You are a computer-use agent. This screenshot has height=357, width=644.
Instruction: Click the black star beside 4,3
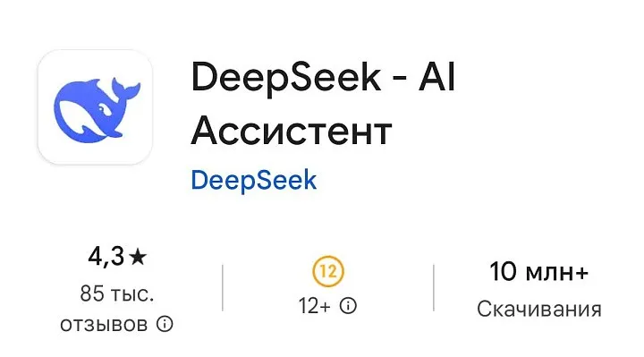click(x=138, y=257)
